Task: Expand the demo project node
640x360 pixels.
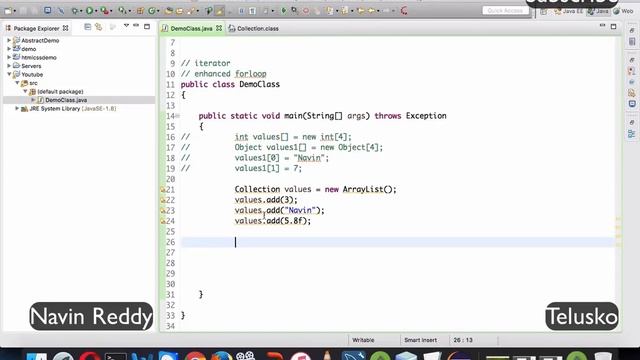Action: pos(9,49)
